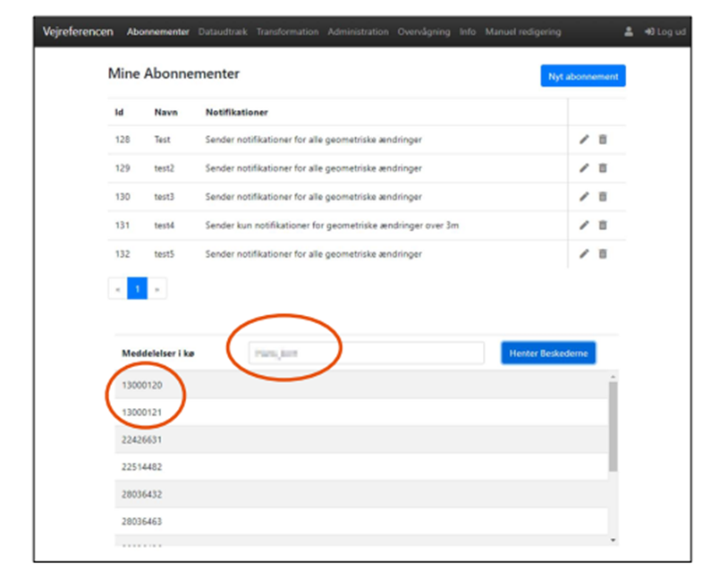Click the edit pencil for subscription Test

(x=584, y=140)
